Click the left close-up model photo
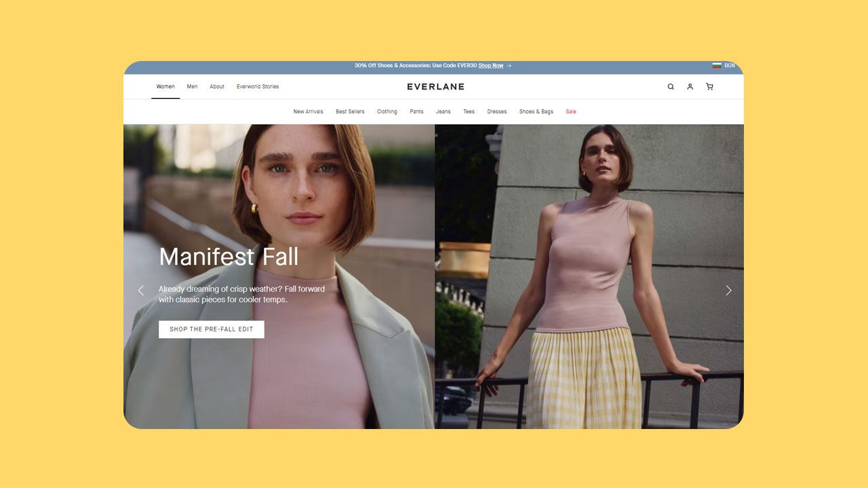Viewport: 868px width, 488px height. pos(279,276)
